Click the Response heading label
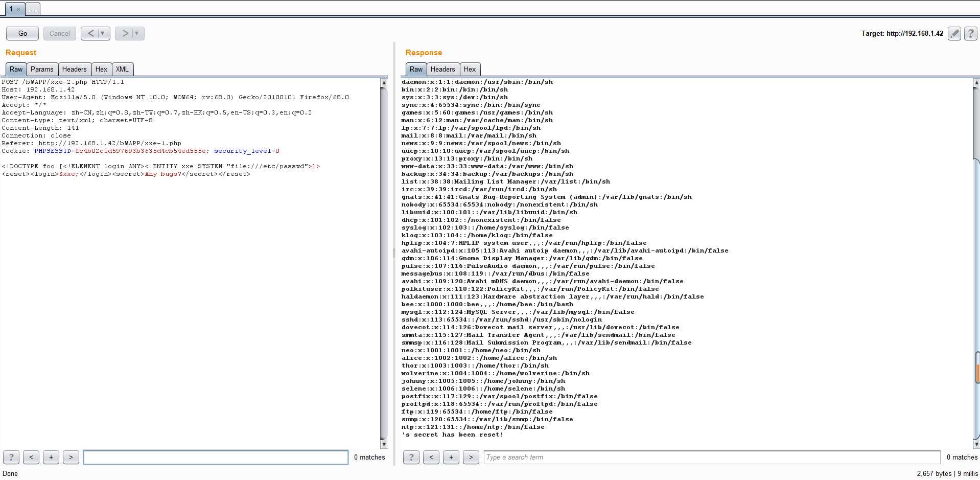The height and width of the screenshot is (480, 980). coord(424,53)
